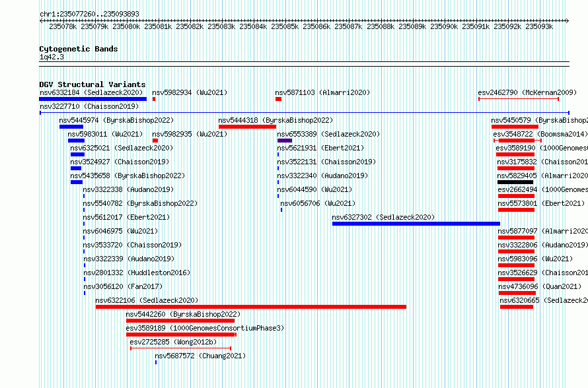
Task: Click the 1q42.3 cytogenetic band label
Action: pos(52,57)
